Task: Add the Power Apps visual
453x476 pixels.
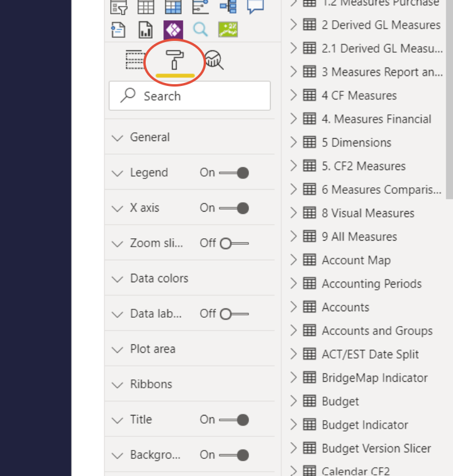Action: pyautogui.click(x=173, y=30)
